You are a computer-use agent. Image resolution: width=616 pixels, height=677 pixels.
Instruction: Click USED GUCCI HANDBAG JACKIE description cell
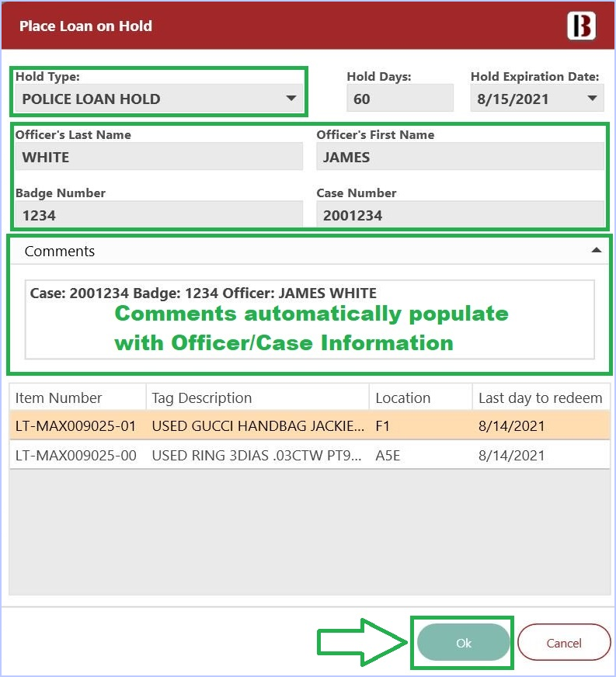[257, 425]
